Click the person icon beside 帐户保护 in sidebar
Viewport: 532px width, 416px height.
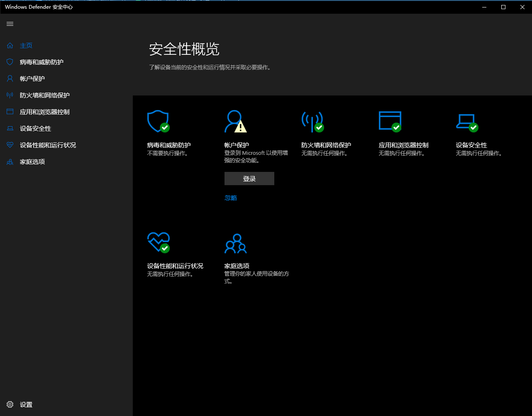[10, 78]
